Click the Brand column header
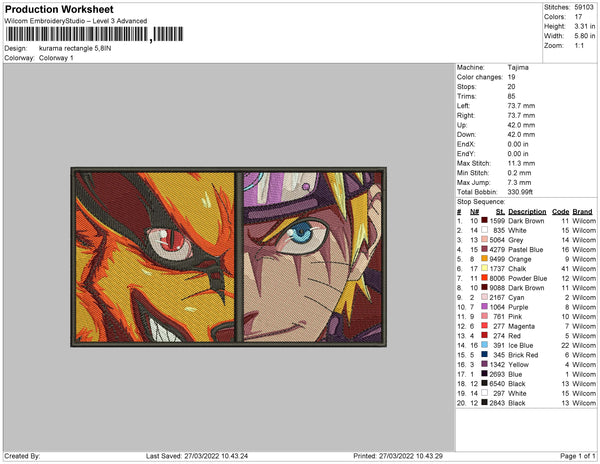Viewport: 600px width, 464px height. (x=582, y=212)
